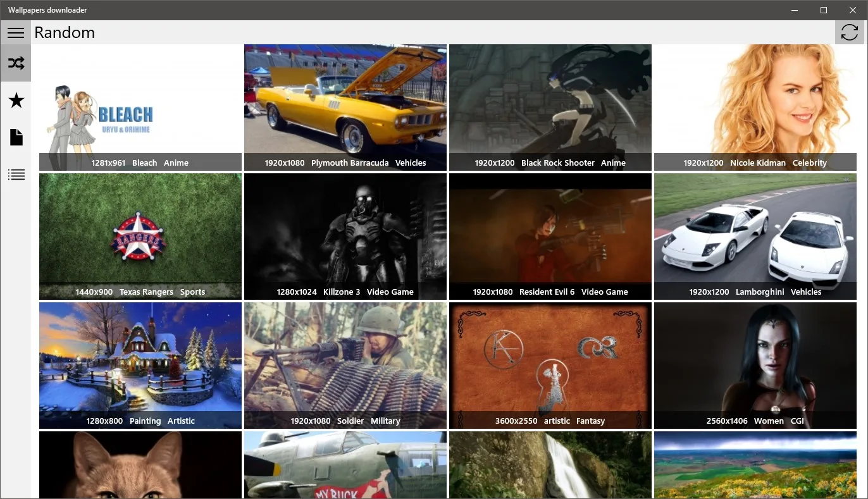
Task: Open the Women CGI wallpaper
Action: (755, 366)
